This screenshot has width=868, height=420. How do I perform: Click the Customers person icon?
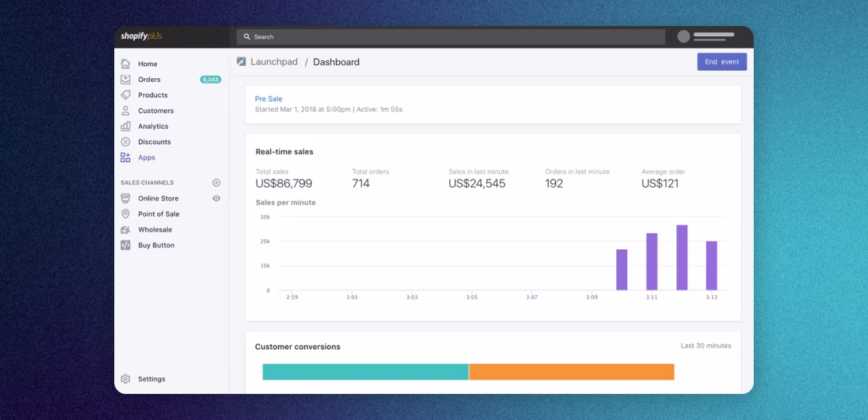pos(126,111)
